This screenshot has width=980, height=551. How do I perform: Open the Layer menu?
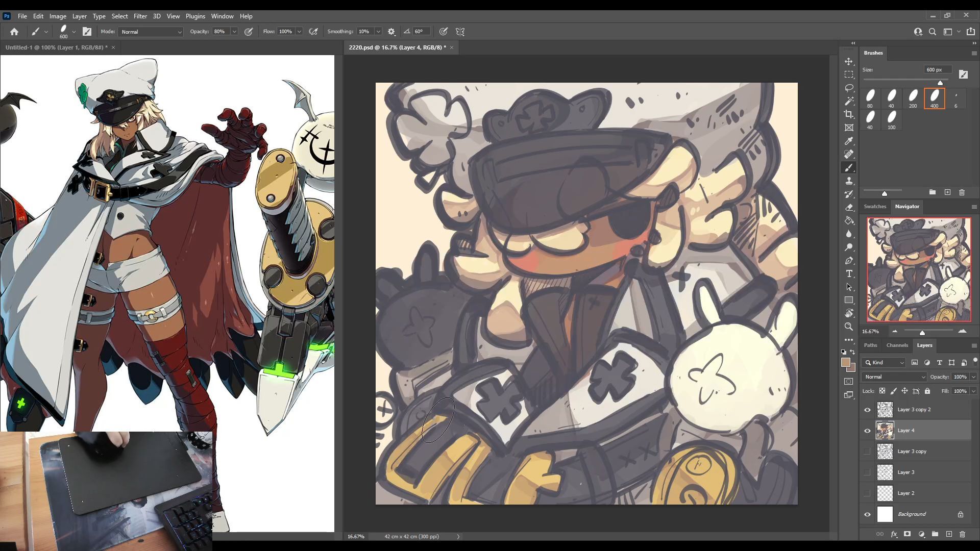click(x=79, y=16)
